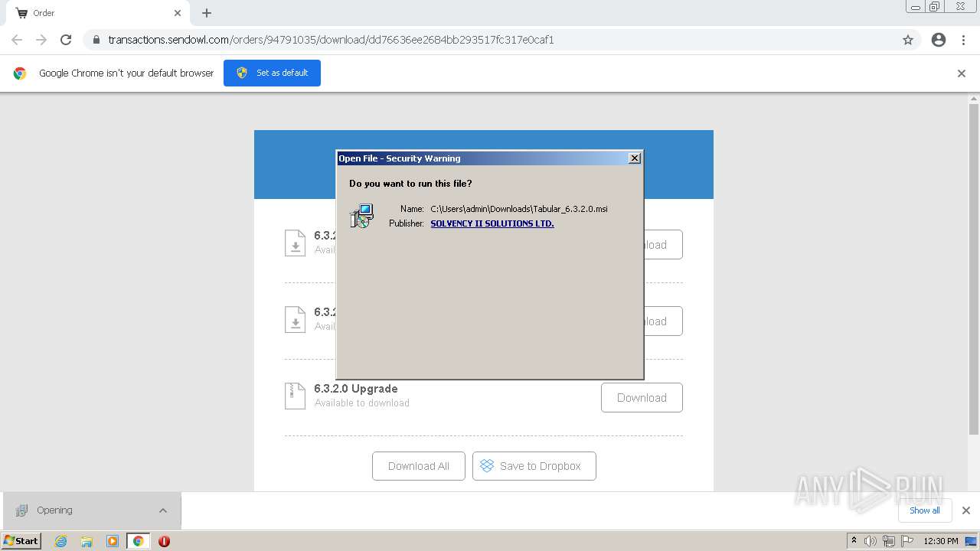Open the network icon in the system tray
Screen dimensions: 980x551
(889, 541)
